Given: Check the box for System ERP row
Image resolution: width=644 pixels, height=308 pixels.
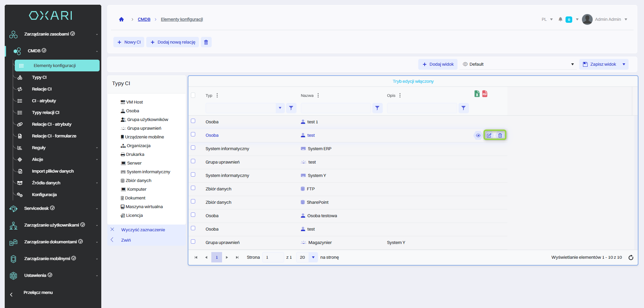Looking at the screenshot, I should tap(193, 148).
